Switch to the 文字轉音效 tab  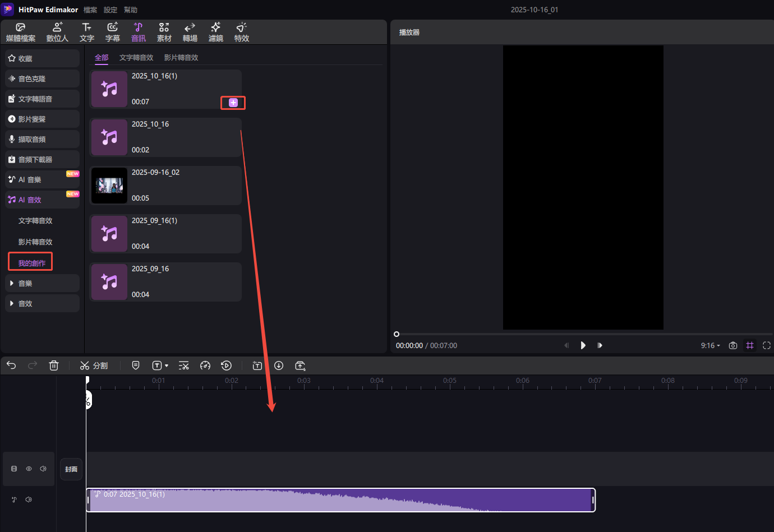coord(136,58)
